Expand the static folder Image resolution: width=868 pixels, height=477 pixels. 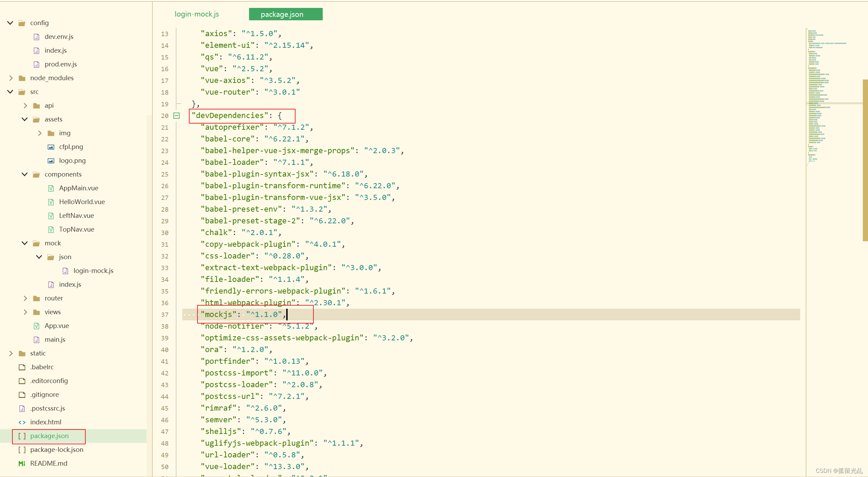coord(11,353)
